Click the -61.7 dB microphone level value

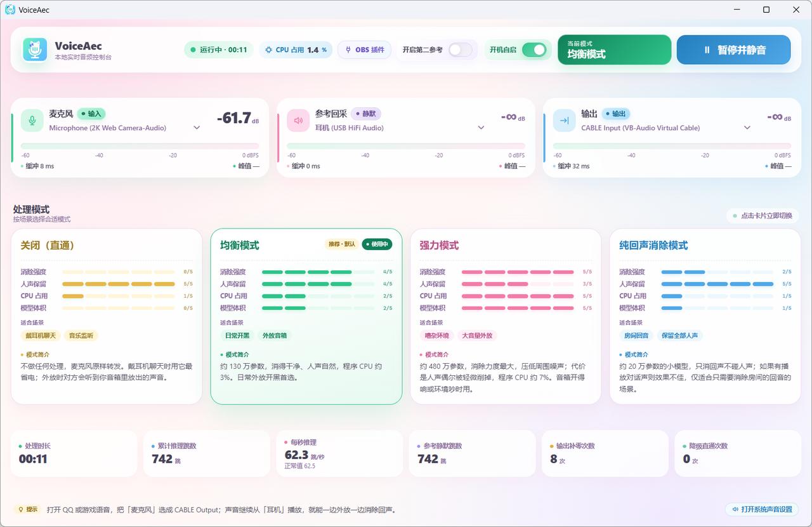click(x=237, y=118)
